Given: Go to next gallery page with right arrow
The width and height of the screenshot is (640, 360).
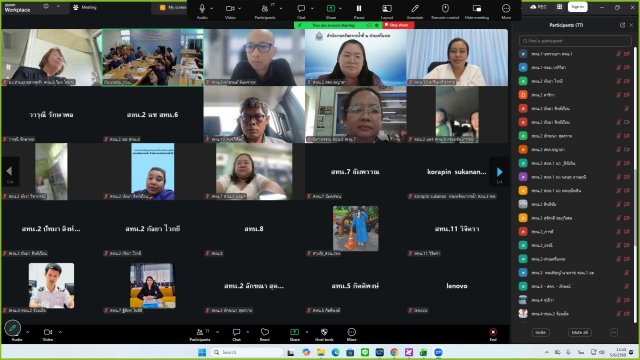Looking at the screenshot, I should point(499,172).
